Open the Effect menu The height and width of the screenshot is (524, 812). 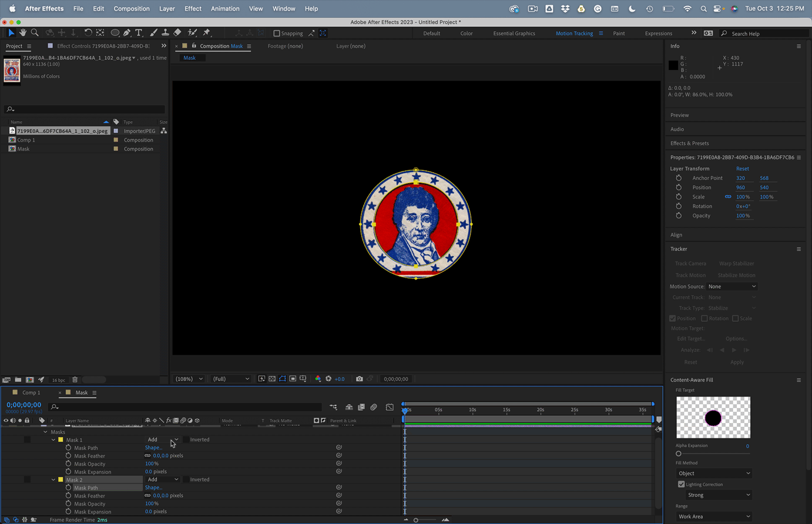pos(193,9)
